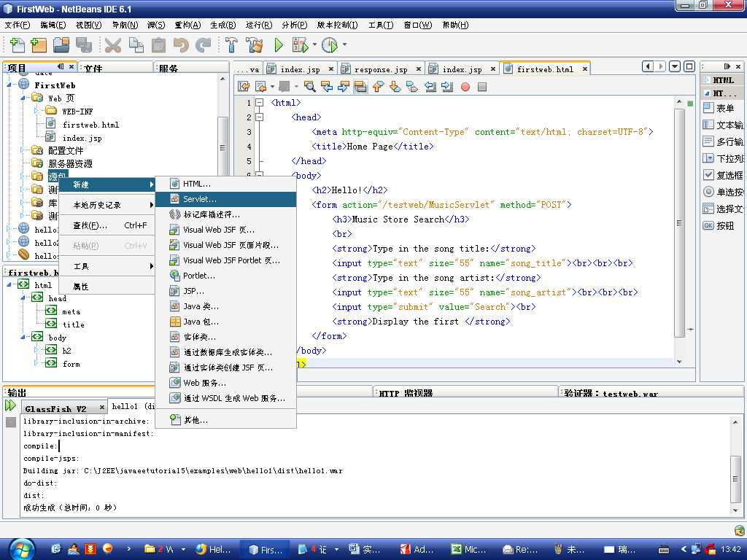This screenshot has width=747, height=560.
Task: Close the response.jsp editor tab
Action: pyautogui.click(x=418, y=69)
